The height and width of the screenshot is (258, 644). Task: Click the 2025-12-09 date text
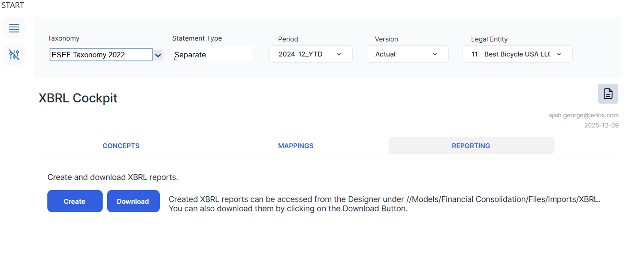point(601,125)
